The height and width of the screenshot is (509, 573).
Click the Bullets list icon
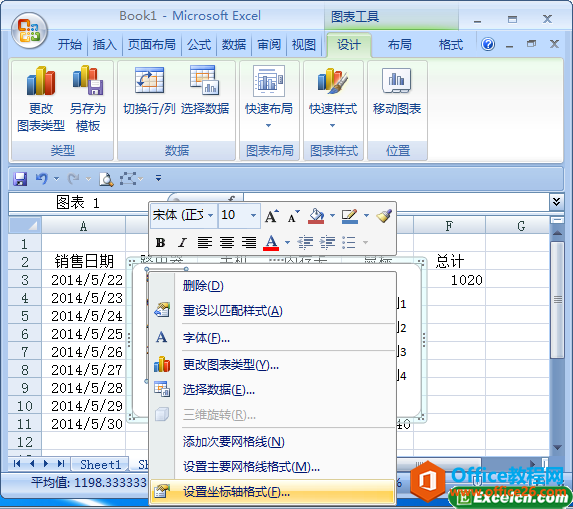pyautogui.click(x=349, y=242)
